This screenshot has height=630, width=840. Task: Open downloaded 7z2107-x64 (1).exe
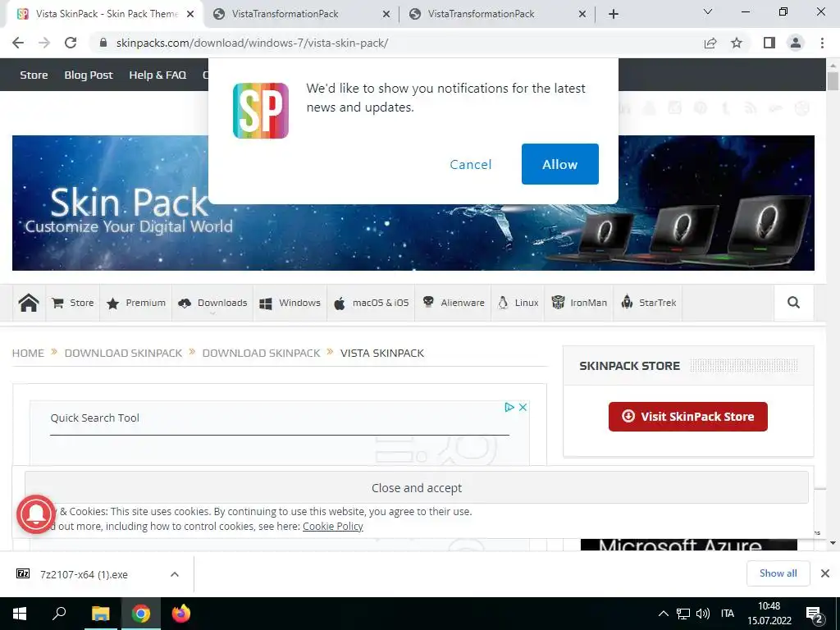(84, 574)
